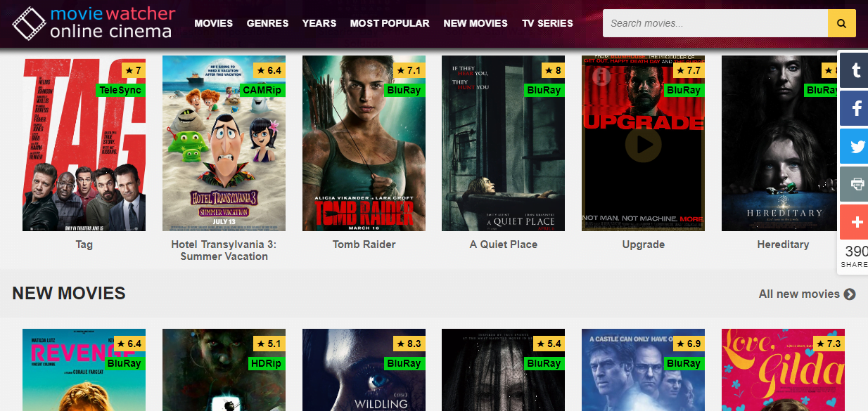Open TV SERIES page
Viewport: 868px width, 411px height.
(x=547, y=23)
